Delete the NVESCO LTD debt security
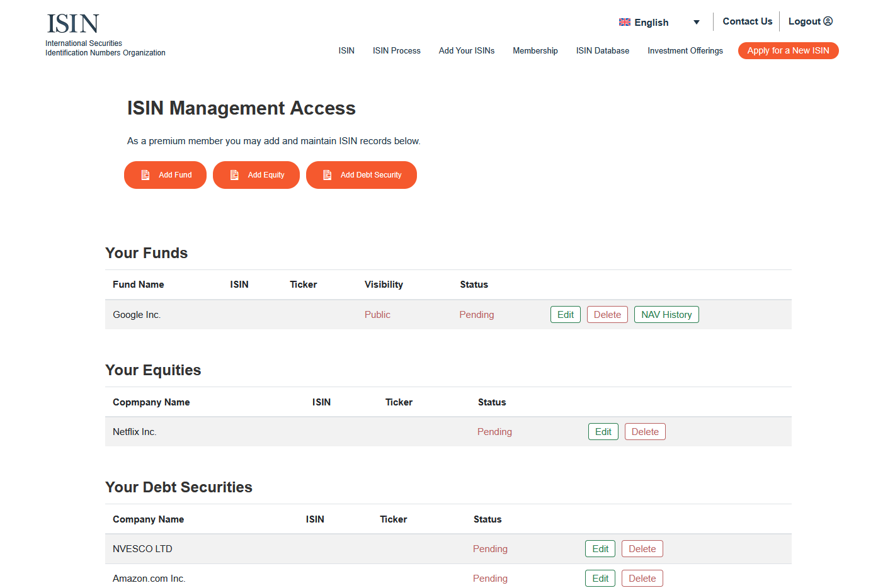The image size is (878, 588). pos(642,549)
